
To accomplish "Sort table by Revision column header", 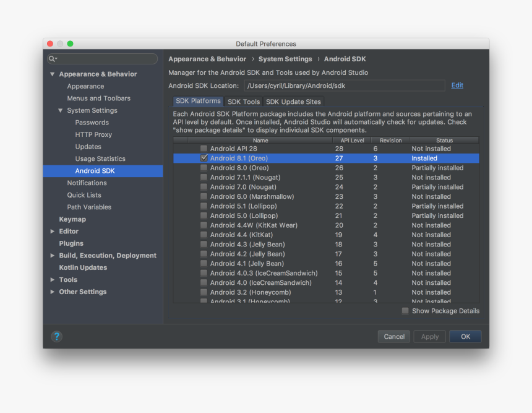I will [x=390, y=141].
